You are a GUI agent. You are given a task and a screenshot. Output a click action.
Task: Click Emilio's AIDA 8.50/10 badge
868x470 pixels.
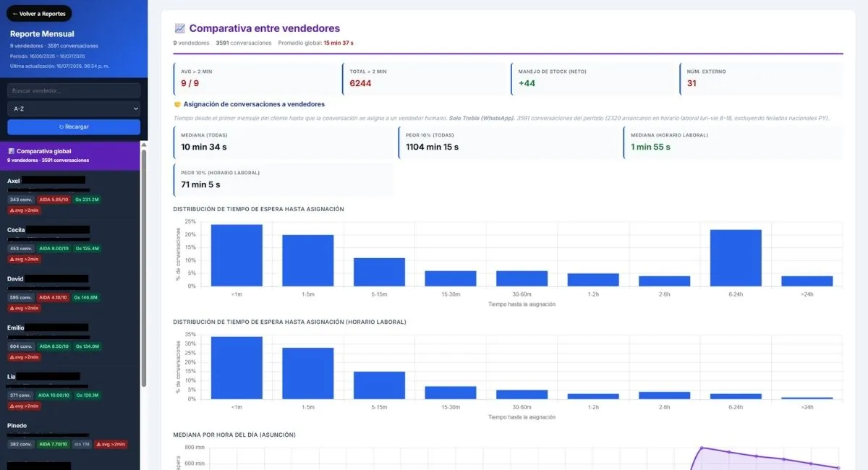point(54,346)
